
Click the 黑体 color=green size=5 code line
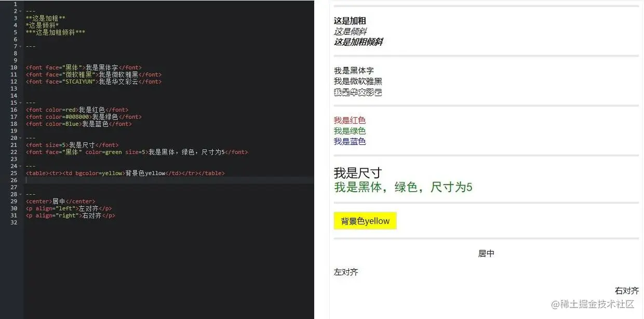tap(137, 152)
